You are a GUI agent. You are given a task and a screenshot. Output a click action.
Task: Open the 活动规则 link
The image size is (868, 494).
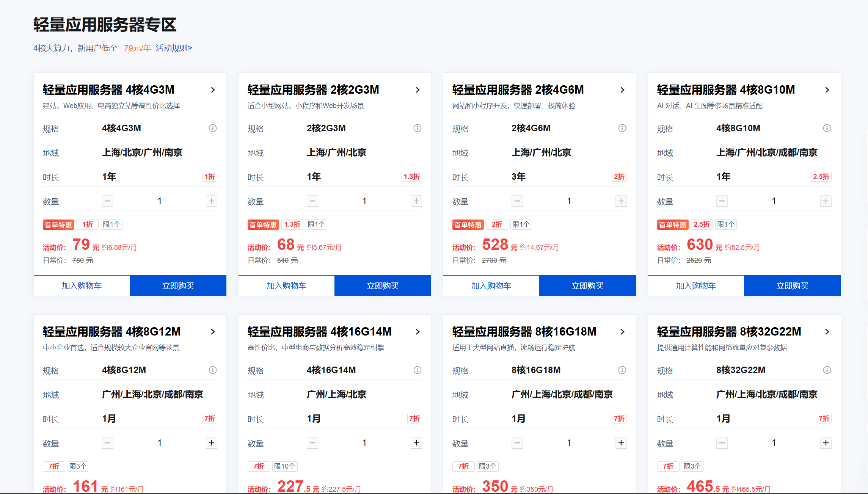(174, 48)
